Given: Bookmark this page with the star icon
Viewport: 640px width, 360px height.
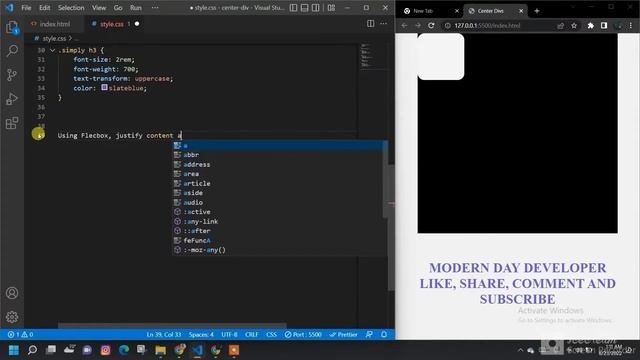Looking at the screenshot, I should coord(574,25).
